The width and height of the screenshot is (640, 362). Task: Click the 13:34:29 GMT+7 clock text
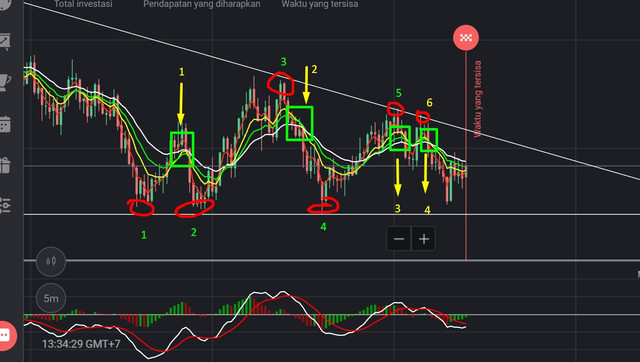click(81, 344)
